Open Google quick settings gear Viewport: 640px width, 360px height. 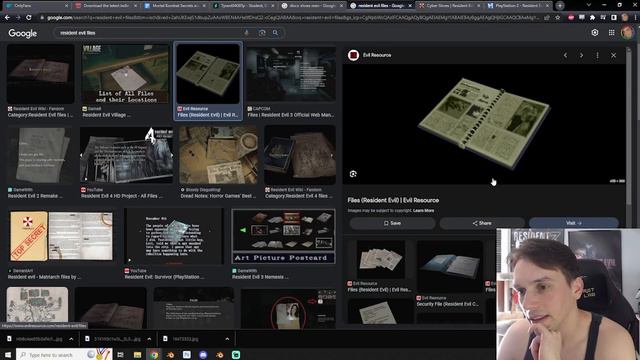point(595,33)
